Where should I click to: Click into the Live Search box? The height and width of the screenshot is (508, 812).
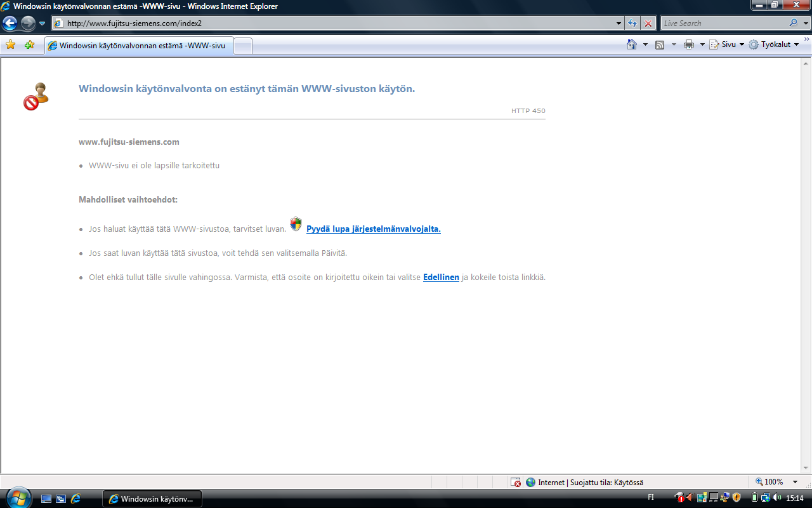[x=723, y=23]
